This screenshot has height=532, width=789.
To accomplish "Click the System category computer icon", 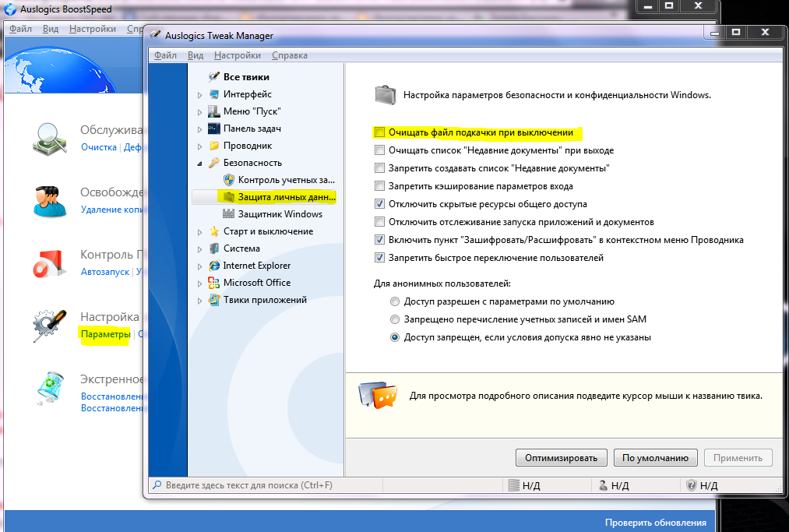I will (214, 248).
